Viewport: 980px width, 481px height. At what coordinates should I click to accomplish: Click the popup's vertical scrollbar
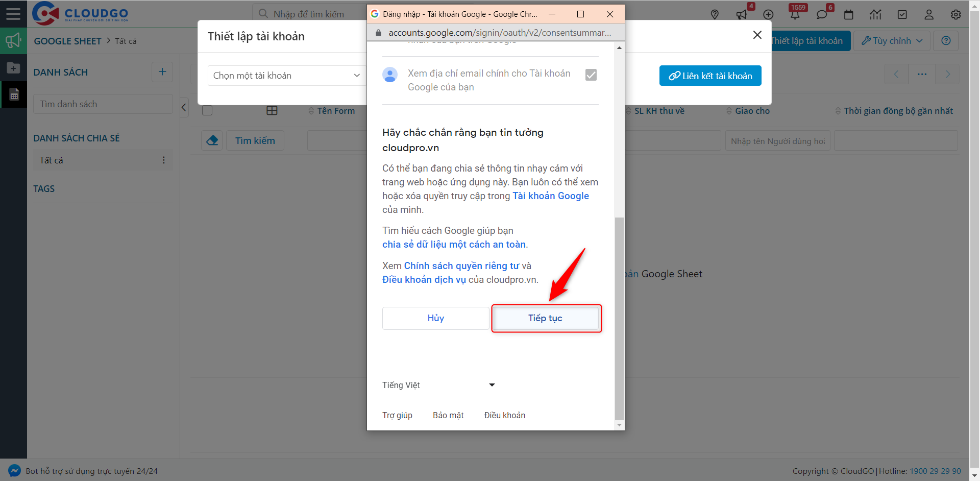[x=619, y=317]
